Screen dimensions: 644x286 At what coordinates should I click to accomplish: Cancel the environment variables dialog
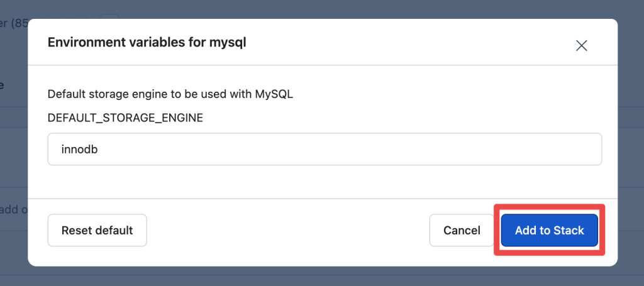point(462,230)
